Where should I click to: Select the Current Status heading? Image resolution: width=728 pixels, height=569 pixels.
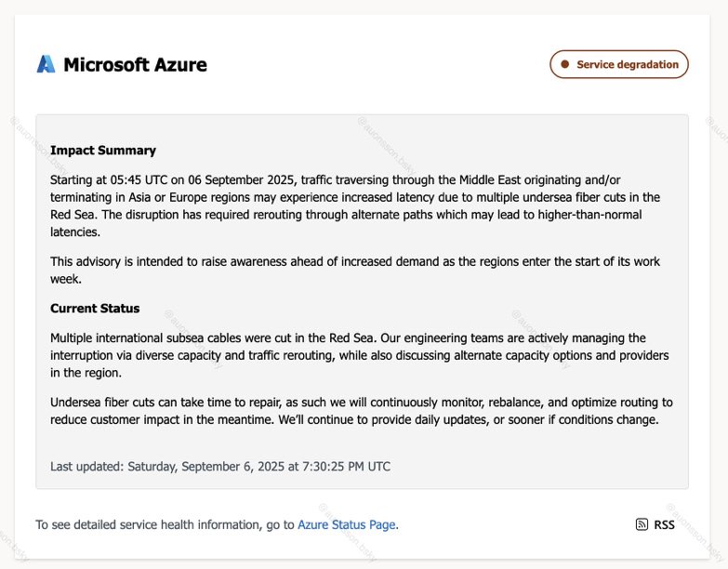click(x=95, y=309)
